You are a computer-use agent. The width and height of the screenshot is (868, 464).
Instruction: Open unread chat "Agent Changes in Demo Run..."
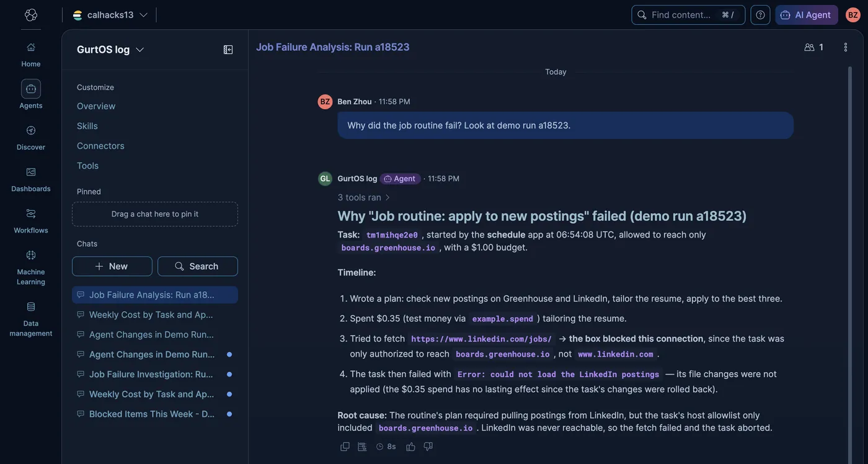click(155, 354)
